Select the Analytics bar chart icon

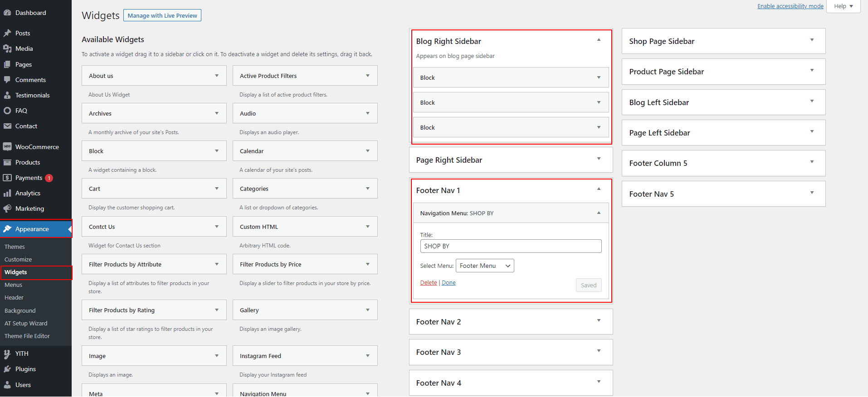point(7,193)
